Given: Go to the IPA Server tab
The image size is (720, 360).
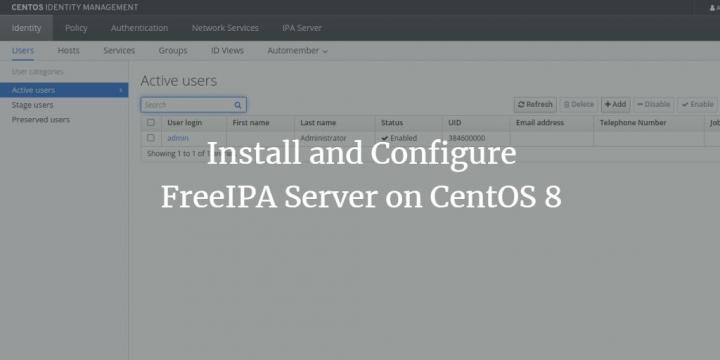Looking at the screenshot, I should (302, 28).
